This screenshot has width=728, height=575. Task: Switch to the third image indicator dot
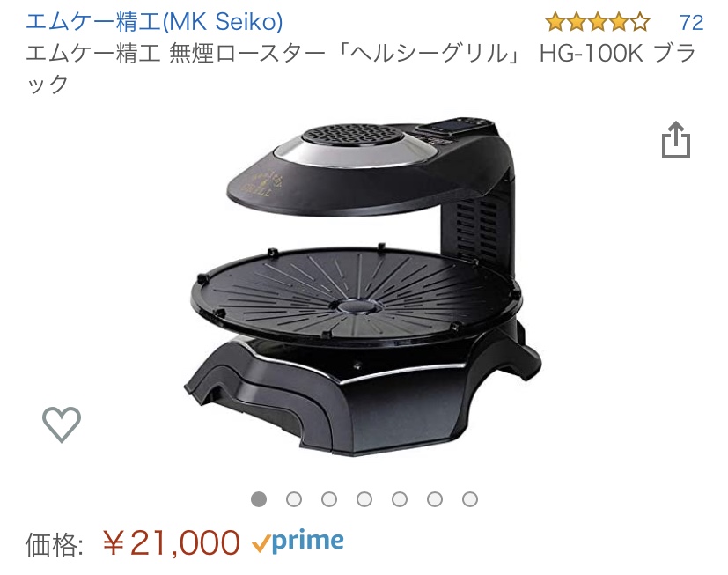click(329, 499)
